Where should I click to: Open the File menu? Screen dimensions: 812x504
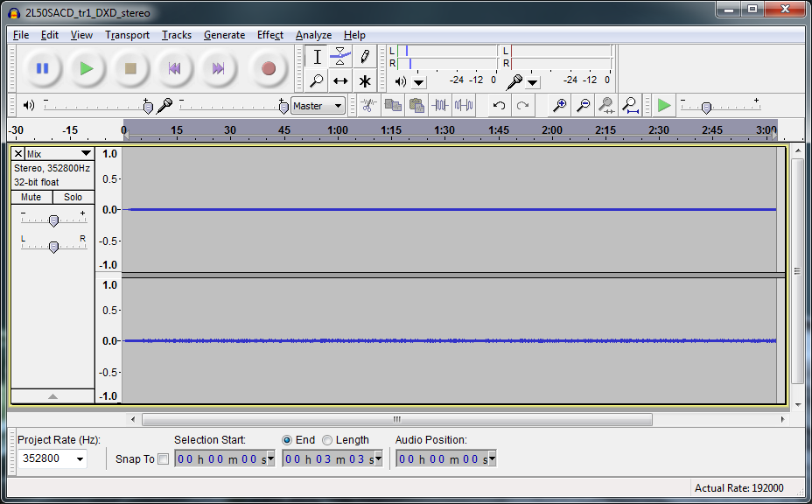point(21,35)
